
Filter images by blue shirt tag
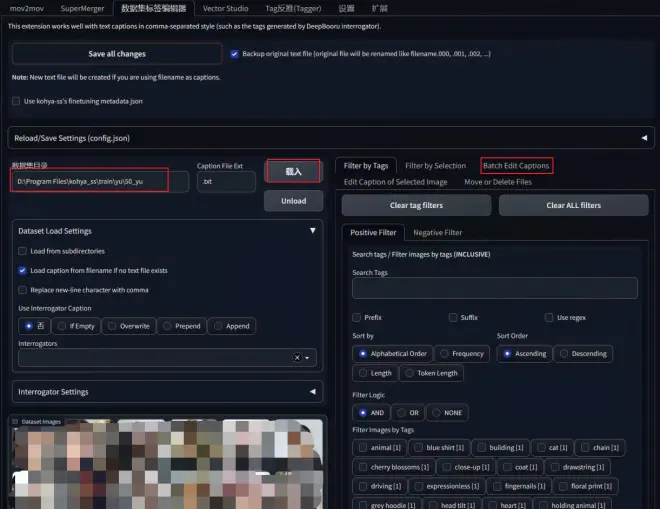tap(439, 448)
